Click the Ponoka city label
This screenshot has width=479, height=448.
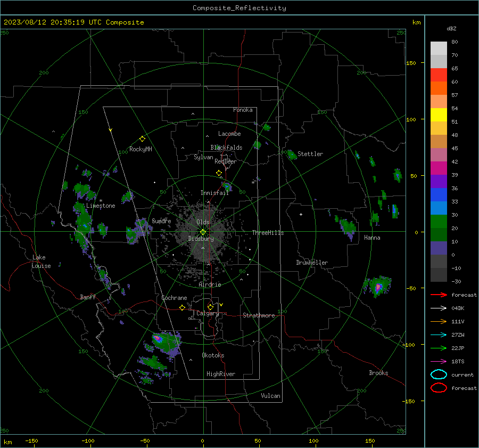tap(243, 110)
